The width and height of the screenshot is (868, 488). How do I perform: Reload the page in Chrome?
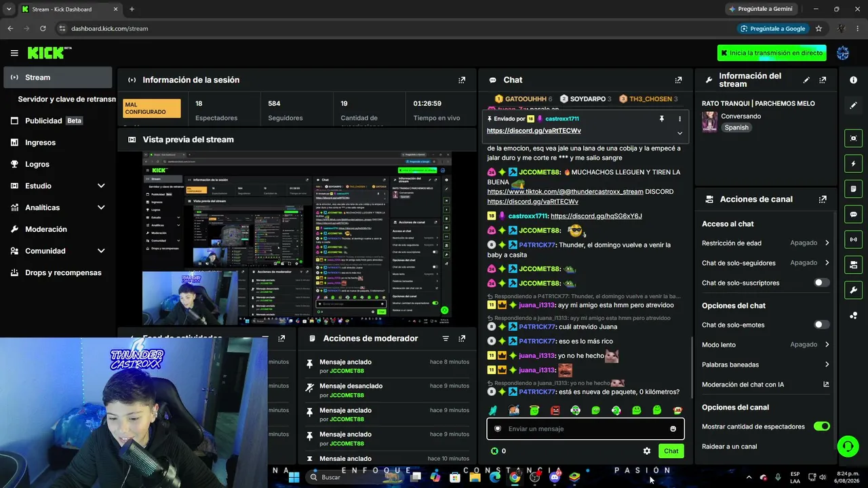(43, 28)
